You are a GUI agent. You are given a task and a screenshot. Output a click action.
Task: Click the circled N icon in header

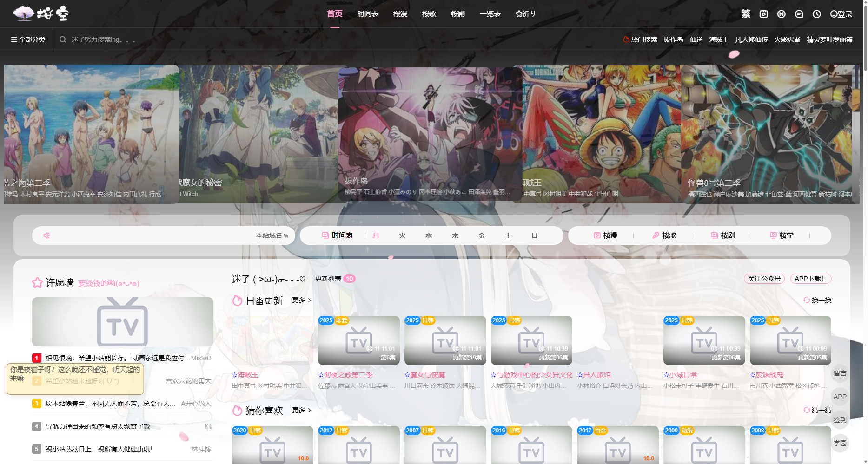781,14
